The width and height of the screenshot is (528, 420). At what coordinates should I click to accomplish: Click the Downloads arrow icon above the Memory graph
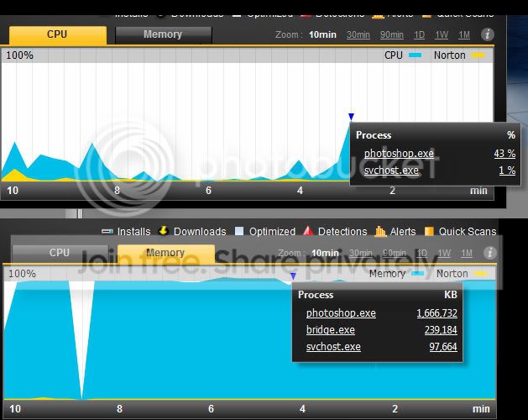[x=164, y=231]
